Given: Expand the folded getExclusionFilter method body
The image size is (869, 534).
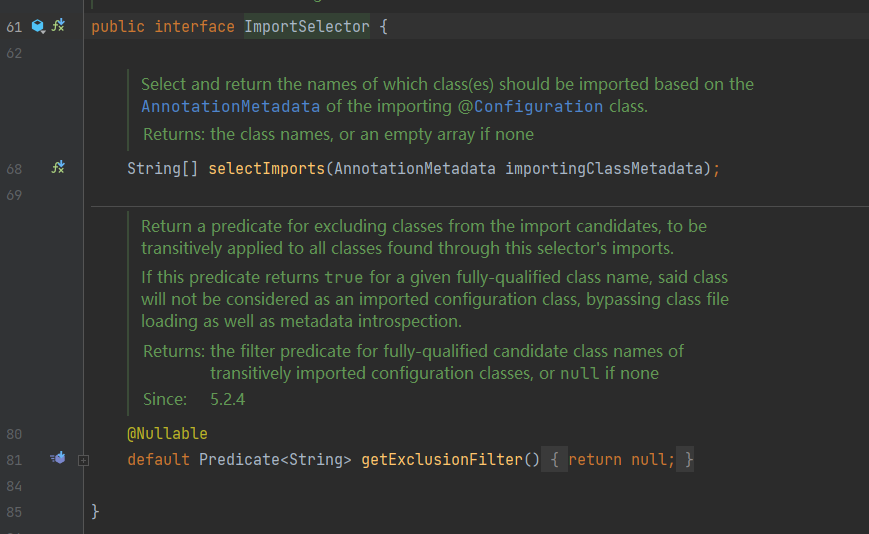Looking at the screenshot, I should coord(83,460).
